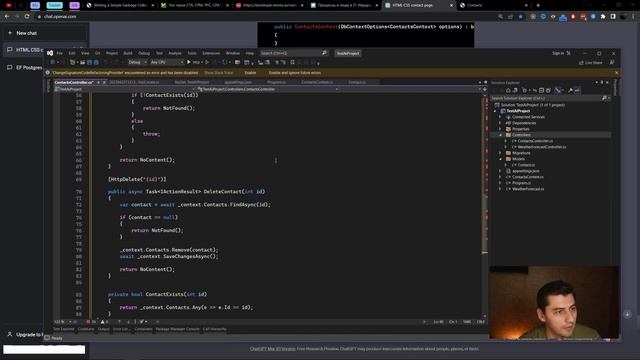Click the browser back arrow

[x=7, y=16]
